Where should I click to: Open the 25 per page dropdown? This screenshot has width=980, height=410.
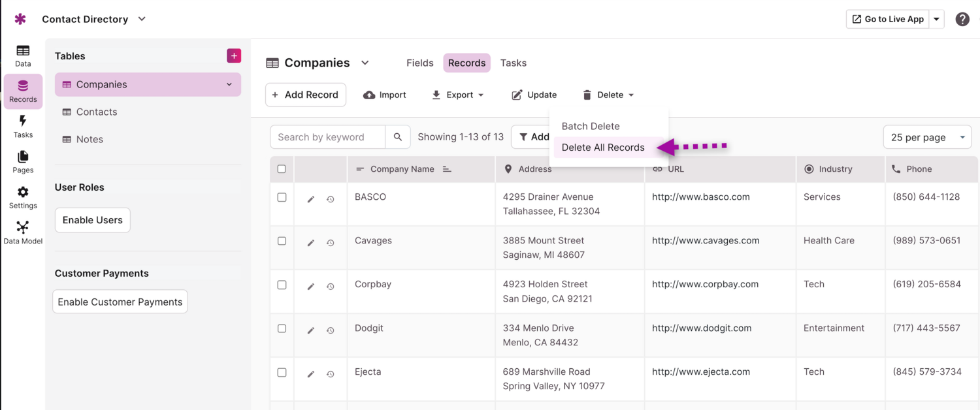click(x=927, y=137)
